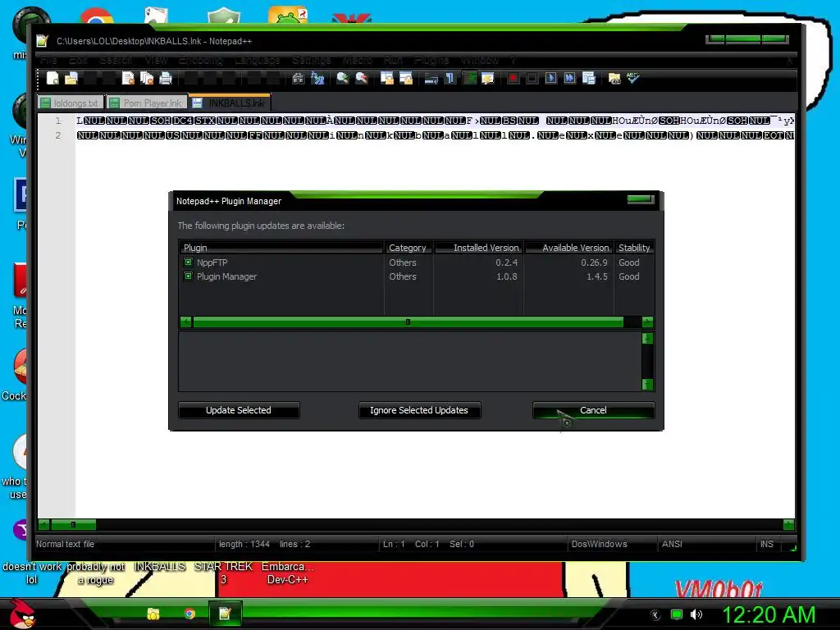The image size is (840, 630).
Task: Open the Encoding menu
Action: [x=201, y=60]
